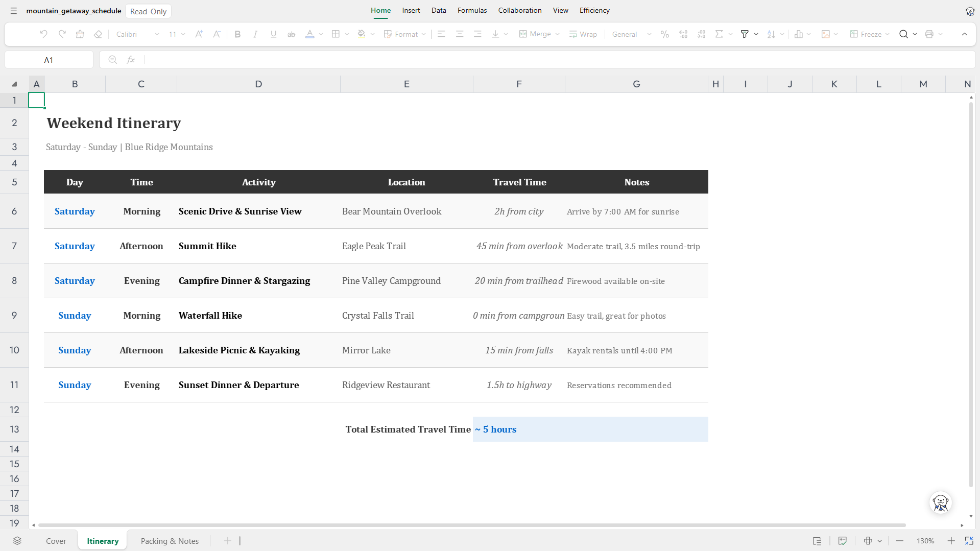The width and height of the screenshot is (980, 551).
Task: Click the Borders icon
Action: pyautogui.click(x=336, y=34)
